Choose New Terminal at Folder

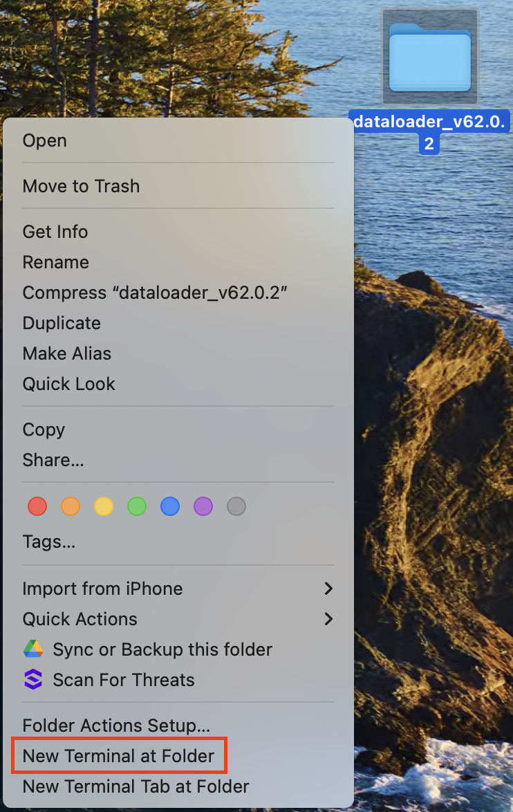point(118,756)
